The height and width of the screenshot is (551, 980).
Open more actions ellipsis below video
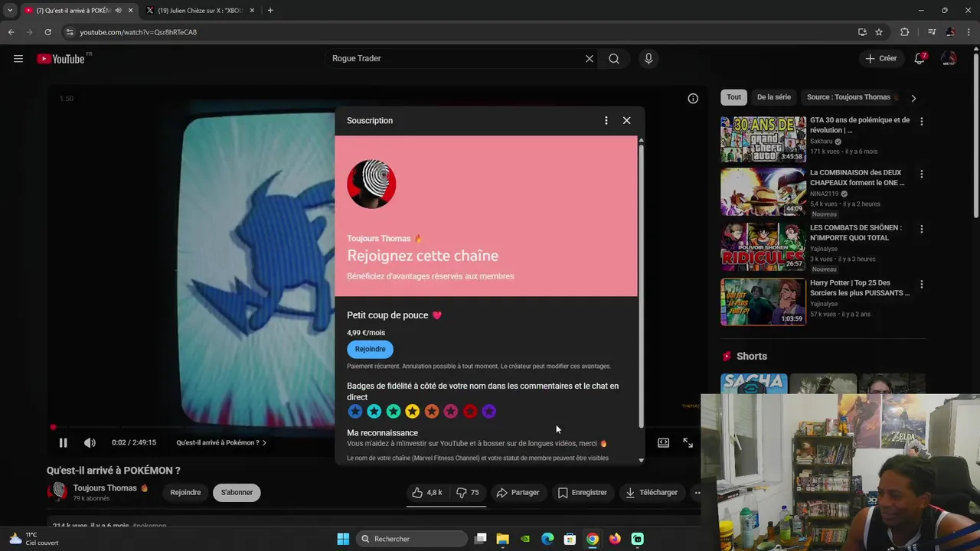point(697,493)
